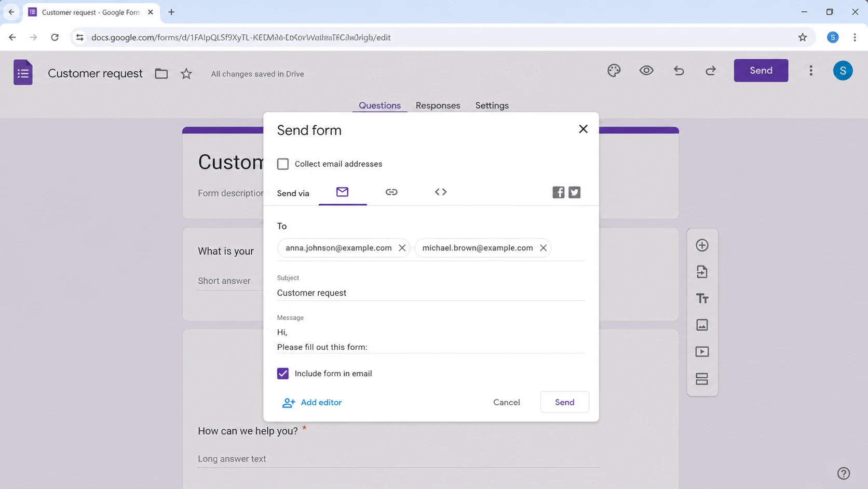Click Send in the dialog
This screenshot has width=868, height=489.
564,402
